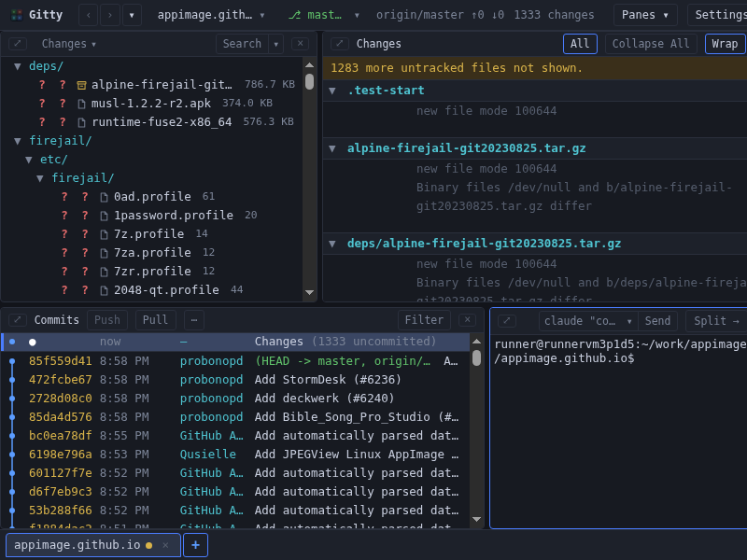Click the commits scrollbar up arrow
747x560 pixels.
pyautogui.click(x=476, y=341)
